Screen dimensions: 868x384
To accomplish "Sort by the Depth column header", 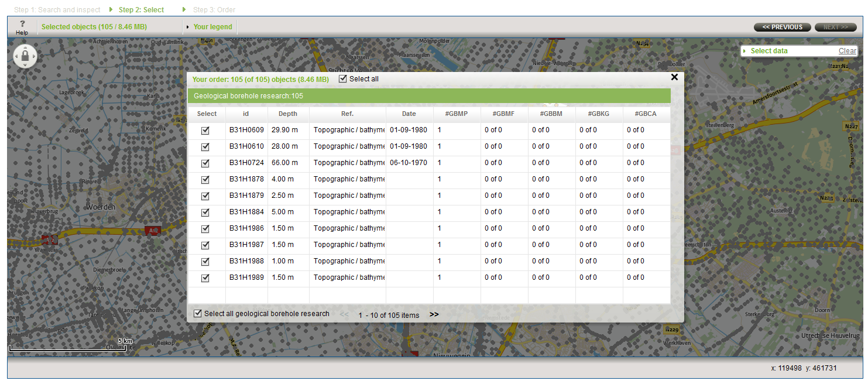I will point(288,114).
